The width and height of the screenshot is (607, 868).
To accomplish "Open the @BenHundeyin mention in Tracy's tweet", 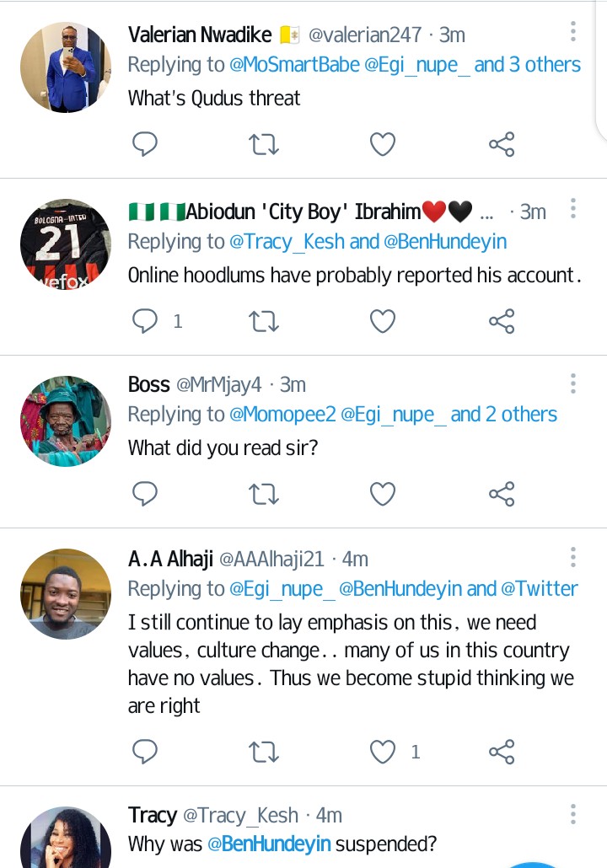I will (x=277, y=844).
